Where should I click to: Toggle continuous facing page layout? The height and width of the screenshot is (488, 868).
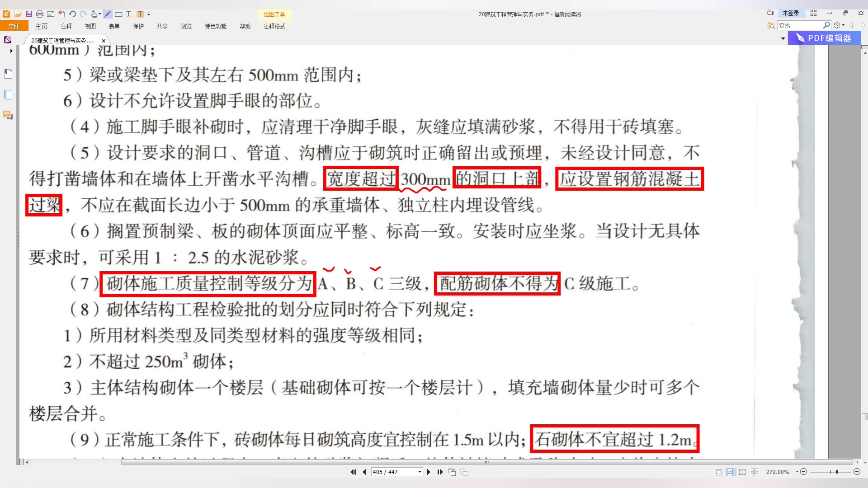[754, 472]
